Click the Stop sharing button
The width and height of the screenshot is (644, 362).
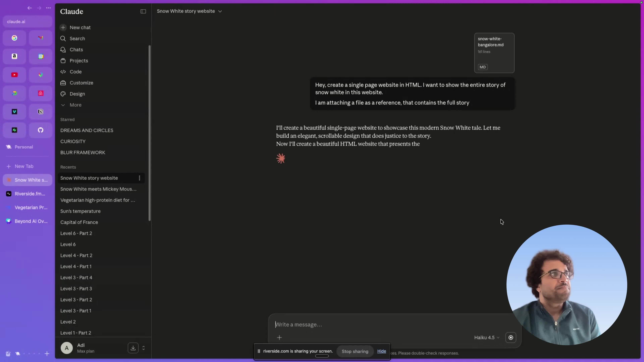click(355, 351)
